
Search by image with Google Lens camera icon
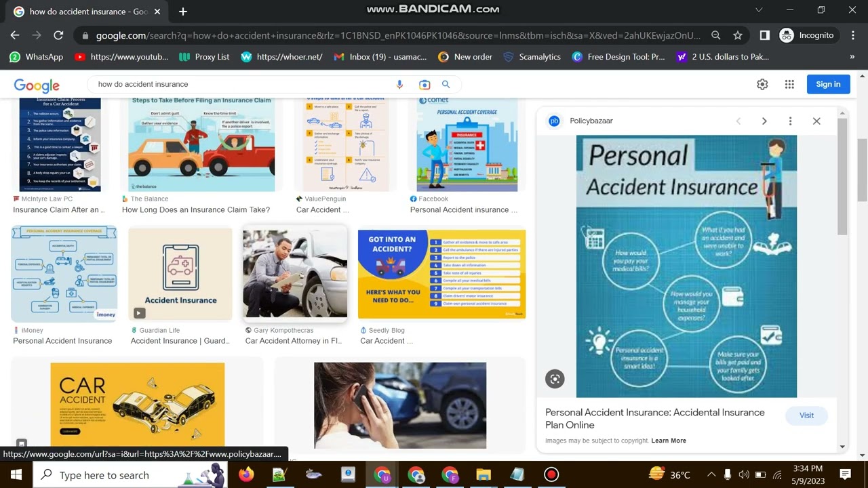point(425,85)
